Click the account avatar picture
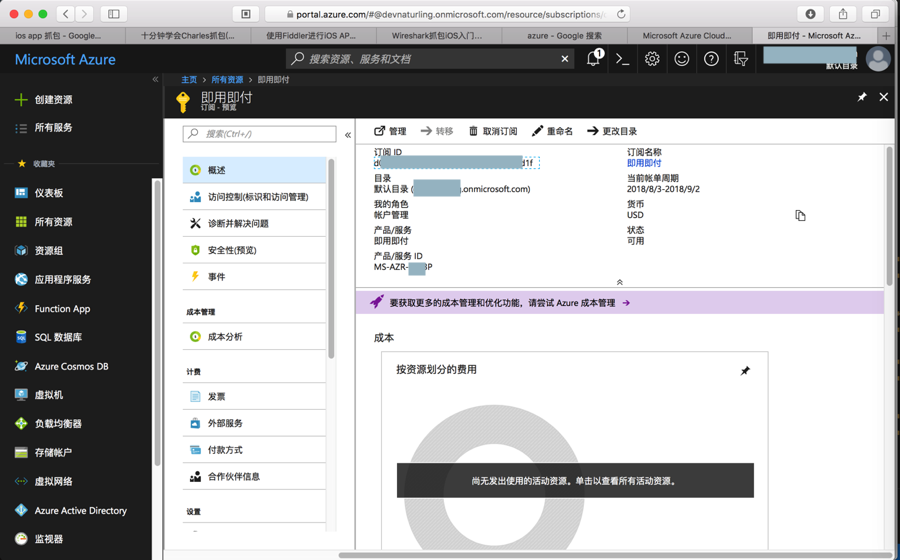 [x=878, y=59]
